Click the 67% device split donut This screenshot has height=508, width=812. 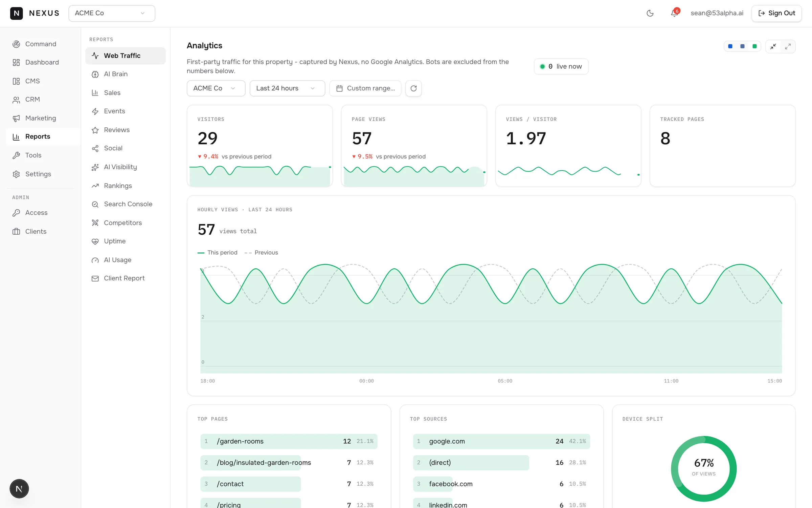704,469
